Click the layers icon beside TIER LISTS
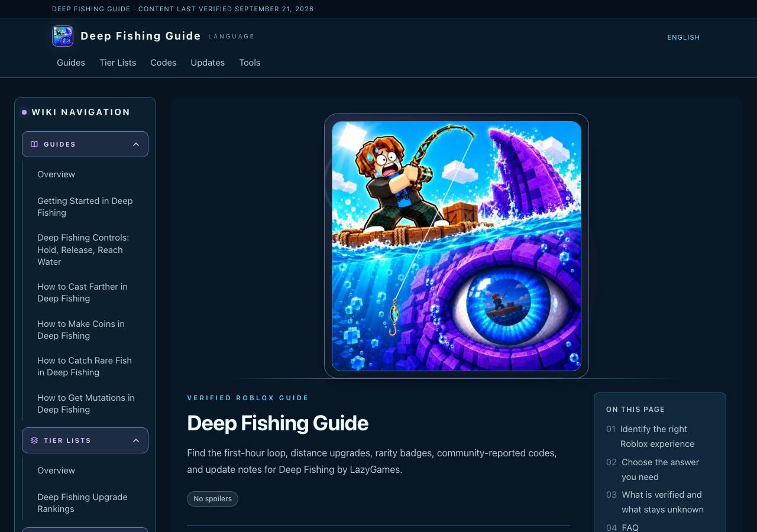Screen dimensions: 757x532 tap(34, 440)
